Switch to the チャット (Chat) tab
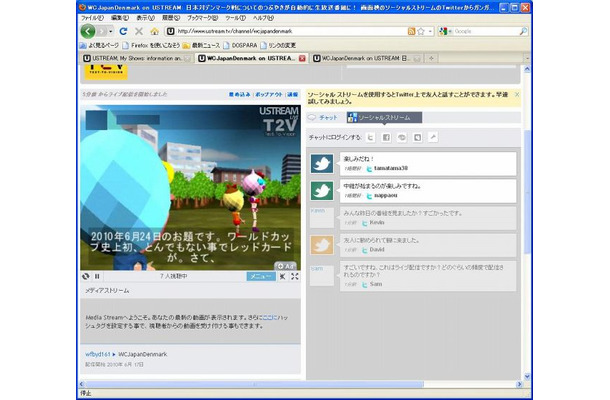Viewport: 610px width, 400px height. pyautogui.click(x=323, y=118)
